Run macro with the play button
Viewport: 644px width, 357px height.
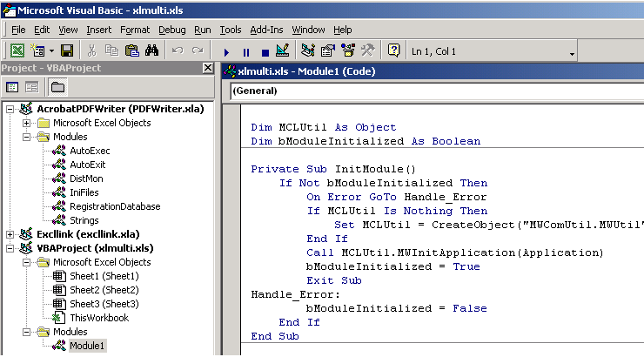(226, 52)
